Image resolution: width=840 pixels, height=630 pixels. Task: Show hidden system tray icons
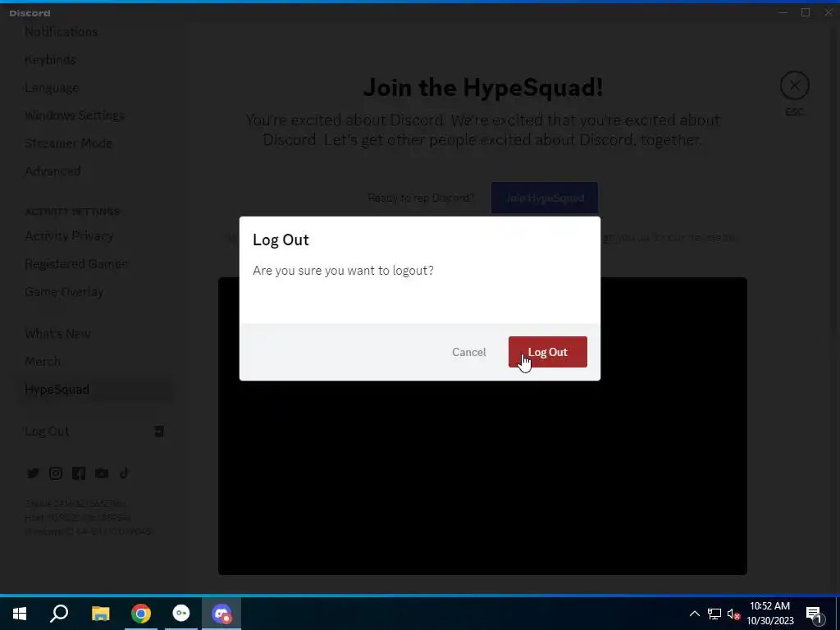[694, 614]
